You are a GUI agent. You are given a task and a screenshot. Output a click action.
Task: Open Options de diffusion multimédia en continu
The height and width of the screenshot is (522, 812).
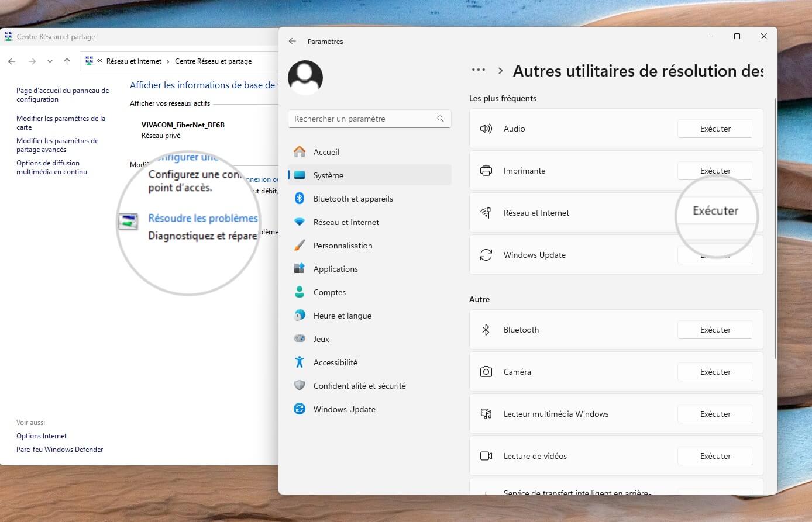click(51, 167)
